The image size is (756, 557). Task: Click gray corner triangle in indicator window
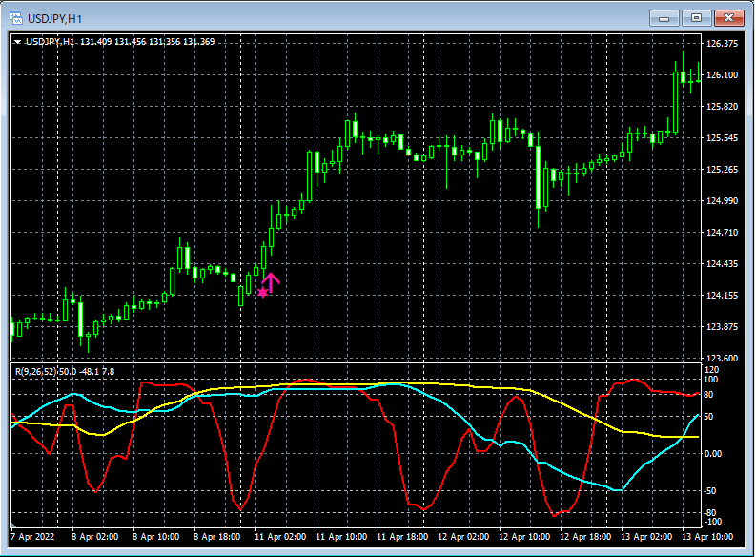13,525
